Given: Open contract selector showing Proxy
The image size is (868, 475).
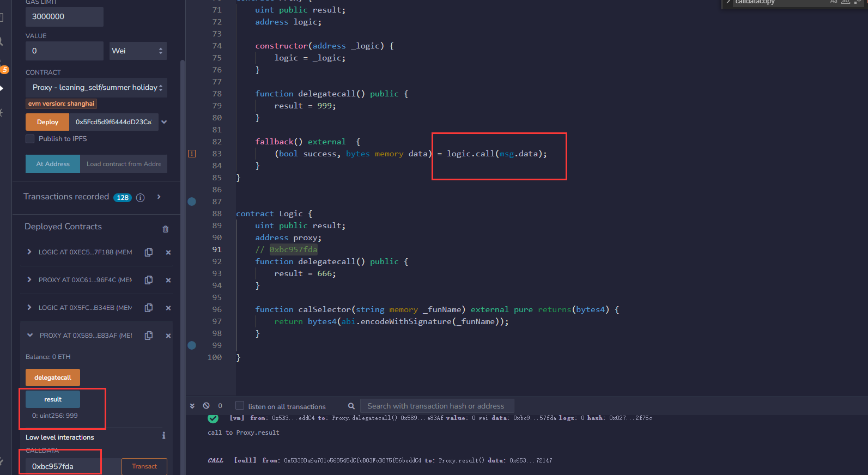Looking at the screenshot, I should point(96,88).
